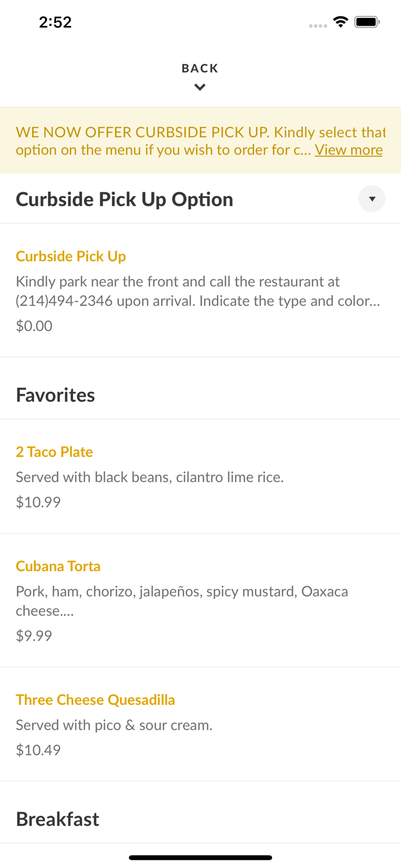Image resolution: width=401 pixels, height=868 pixels.
Task: Tap the Wi-Fi status icon
Action: 340,21
